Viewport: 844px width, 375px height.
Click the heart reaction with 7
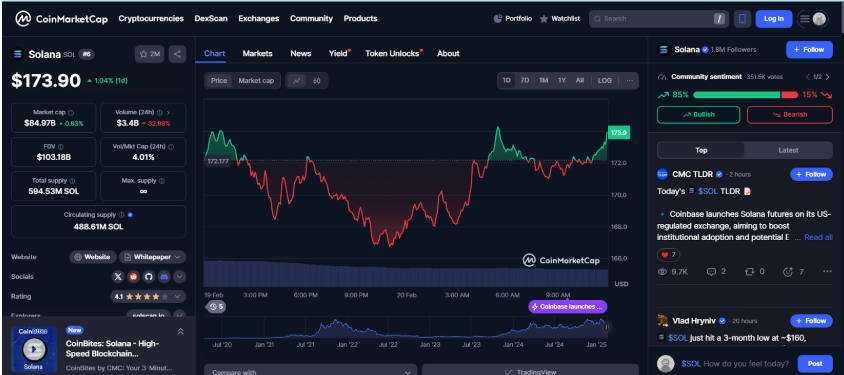pos(669,254)
